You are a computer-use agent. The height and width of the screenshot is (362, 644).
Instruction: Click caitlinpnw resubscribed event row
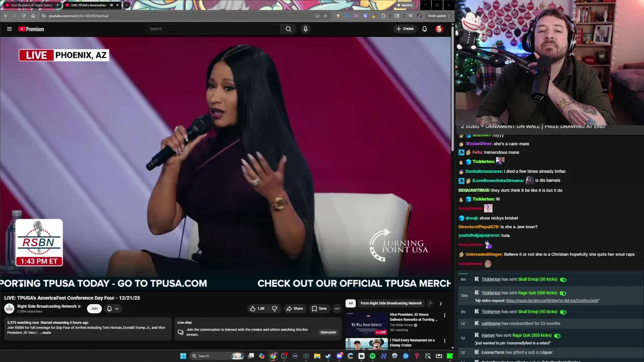(551, 323)
